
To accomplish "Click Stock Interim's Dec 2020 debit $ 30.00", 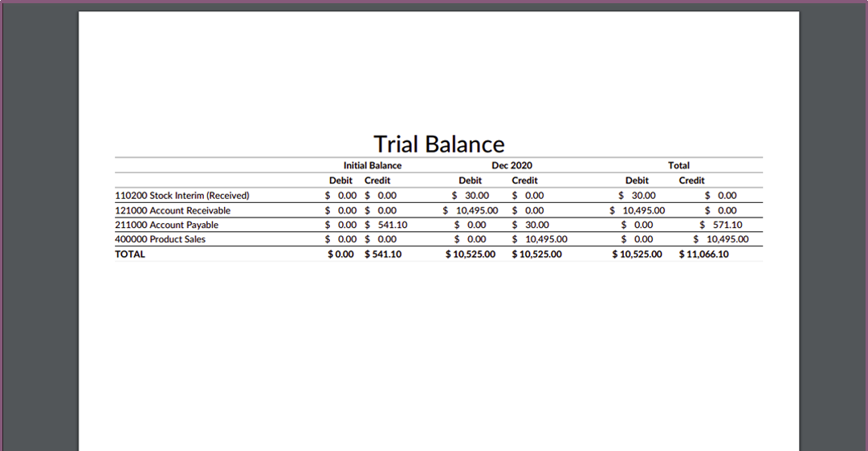I will tap(470, 195).
